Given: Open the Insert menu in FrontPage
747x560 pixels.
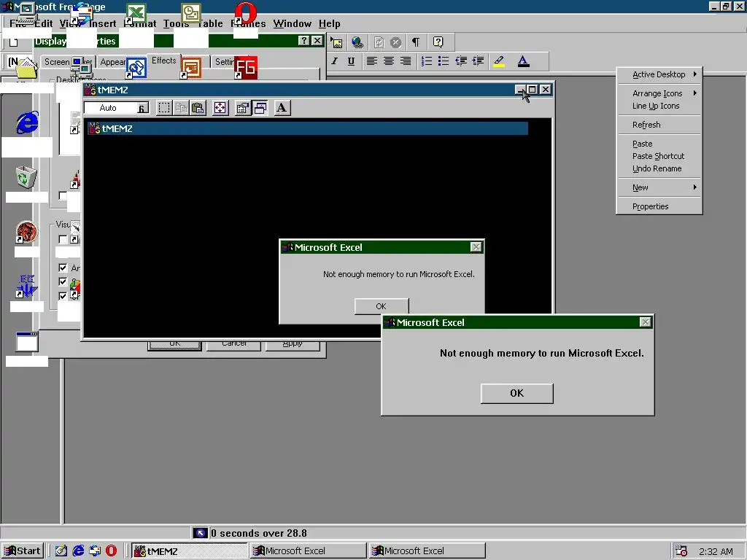Looking at the screenshot, I should pyautogui.click(x=102, y=24).
